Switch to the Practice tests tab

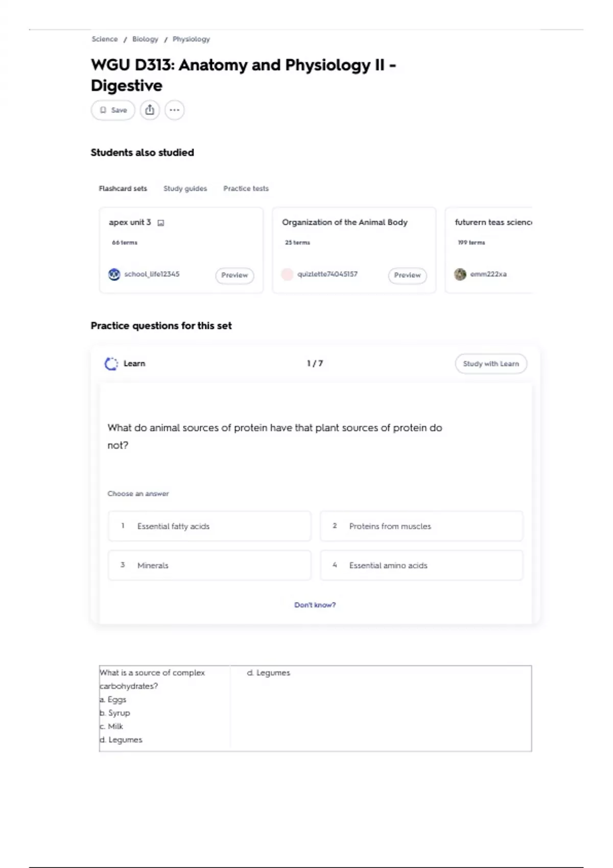pyautogui.click(x=246, y=188)
